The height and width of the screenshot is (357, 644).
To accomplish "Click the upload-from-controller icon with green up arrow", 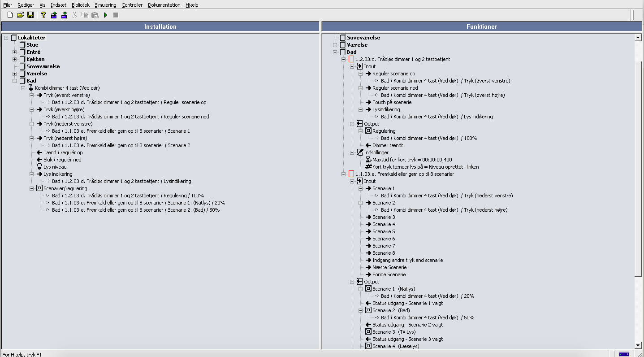I will tap(54, 15).
